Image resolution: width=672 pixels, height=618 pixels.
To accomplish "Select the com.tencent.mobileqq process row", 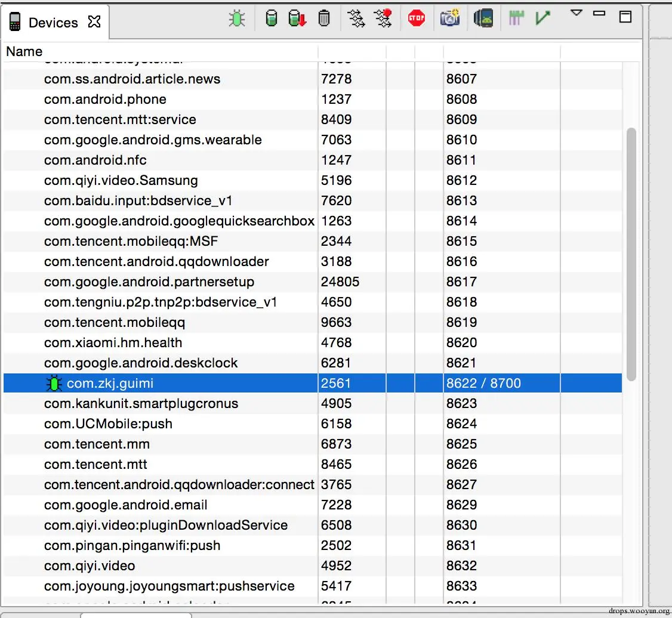I will point(313,322).
